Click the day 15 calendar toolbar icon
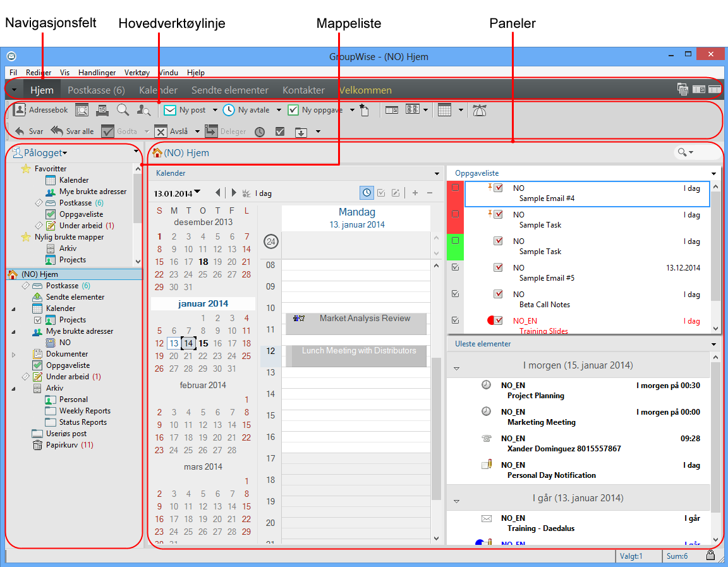Viewport: 728px width, 567px height. tap(102, 110)
